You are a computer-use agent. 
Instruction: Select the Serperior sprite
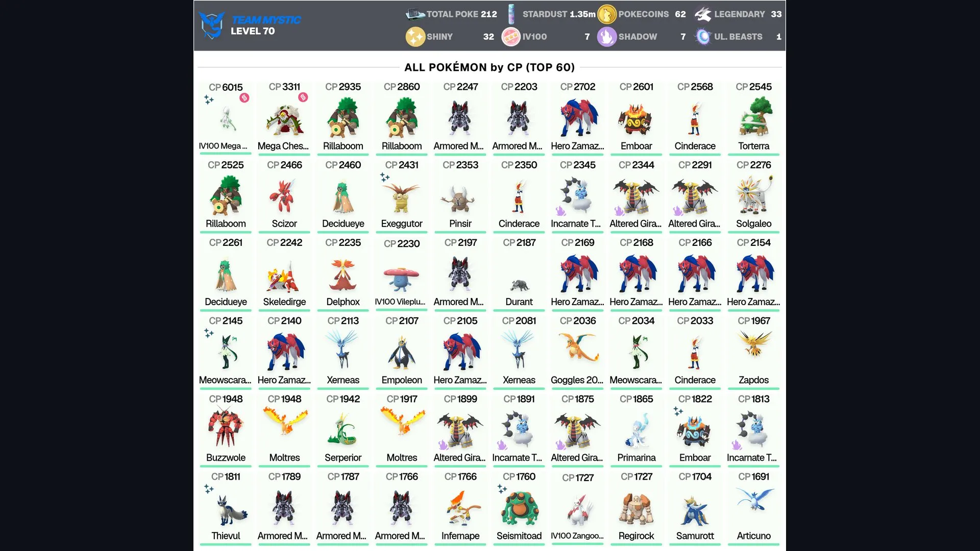343,429
